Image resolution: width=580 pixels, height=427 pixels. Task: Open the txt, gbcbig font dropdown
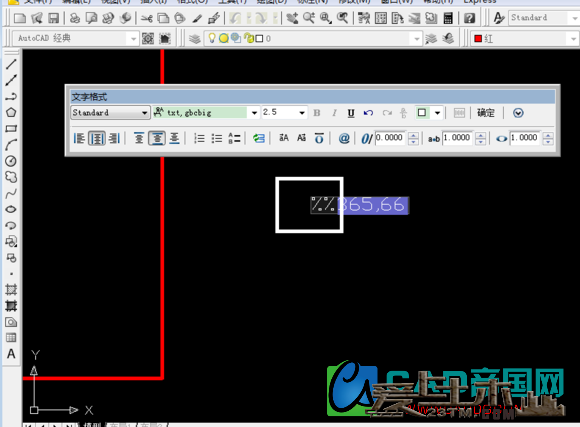click(206, 112)
